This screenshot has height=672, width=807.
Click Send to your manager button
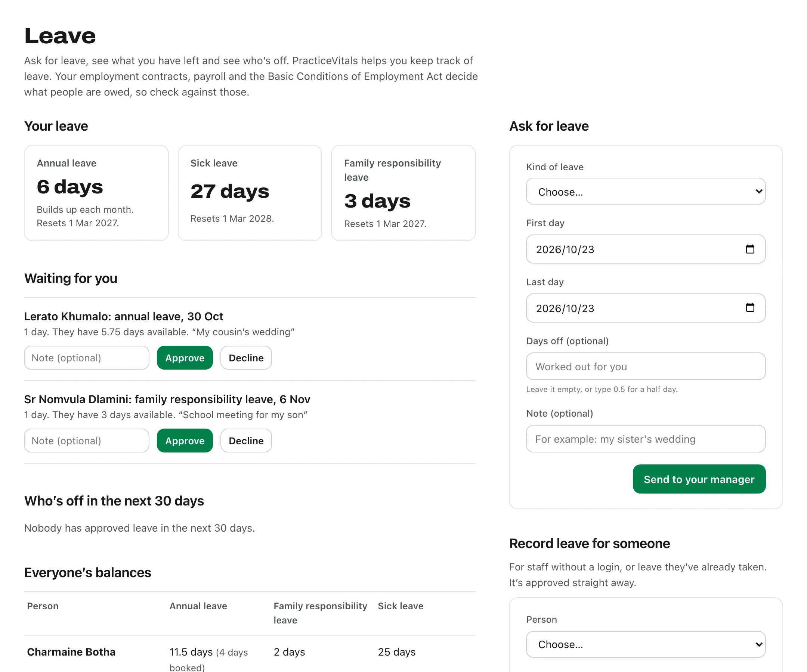(x=699, y=479)
